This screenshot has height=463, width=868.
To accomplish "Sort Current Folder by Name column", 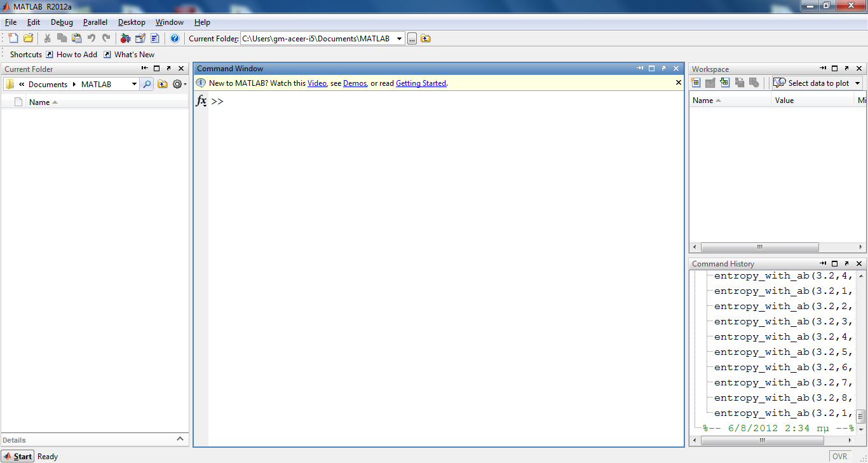I will tap(43, 102).
